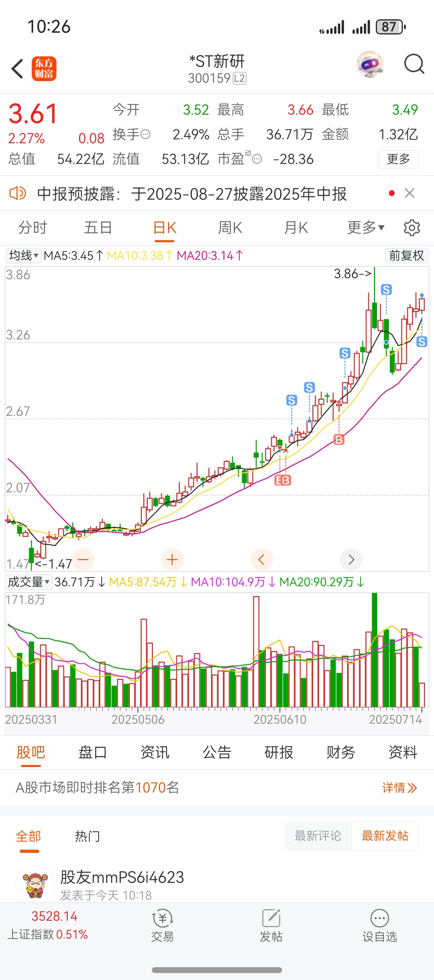Select the 全部 posts filter

tap(29, 836)
